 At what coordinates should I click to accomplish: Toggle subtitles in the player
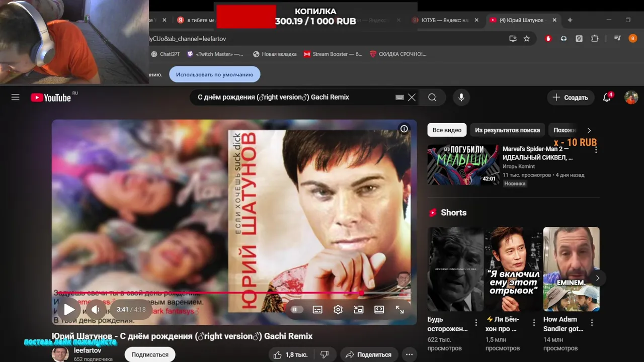coord(317,310)
